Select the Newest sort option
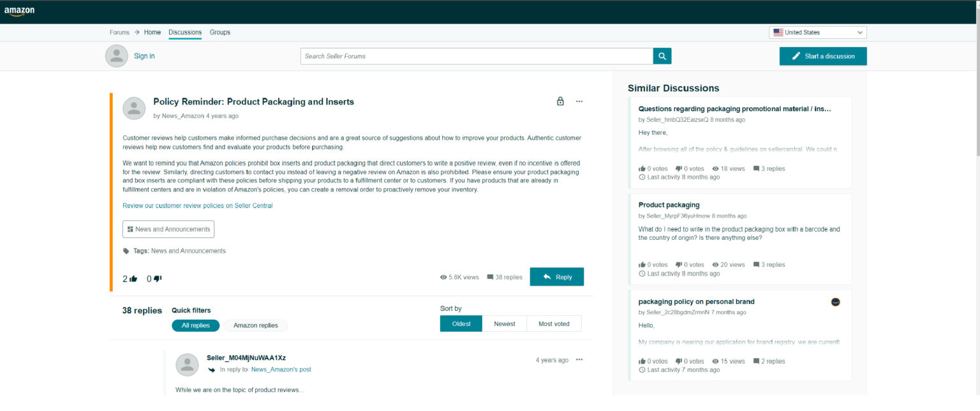This screenshot has height=411, width=980. (x=504, y=324)
